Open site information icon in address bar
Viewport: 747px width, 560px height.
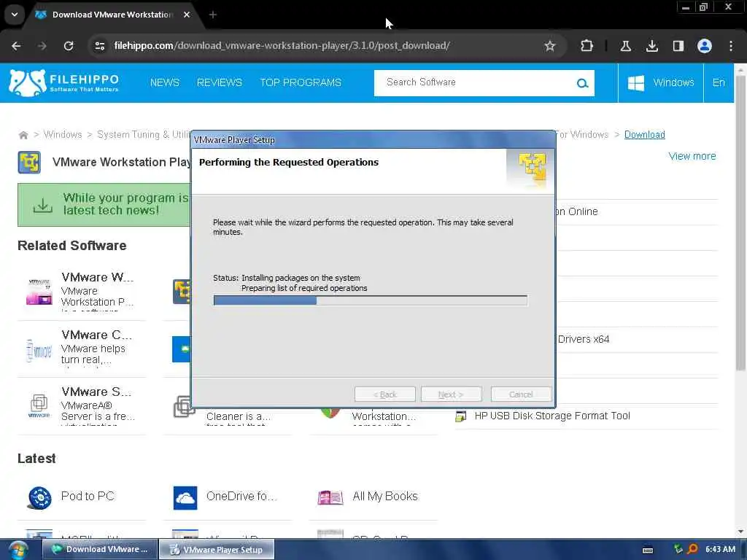click(x=100, y=46)
